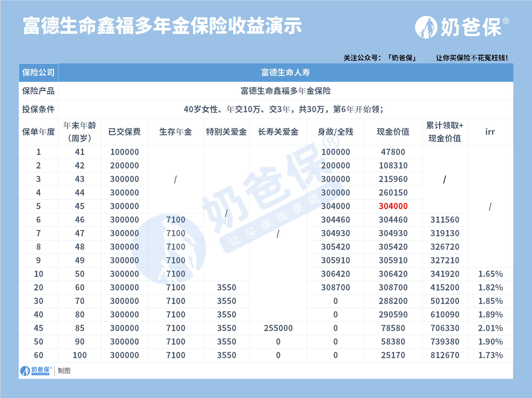Click the 306420 death benefit cell

[x=335, y=274]
